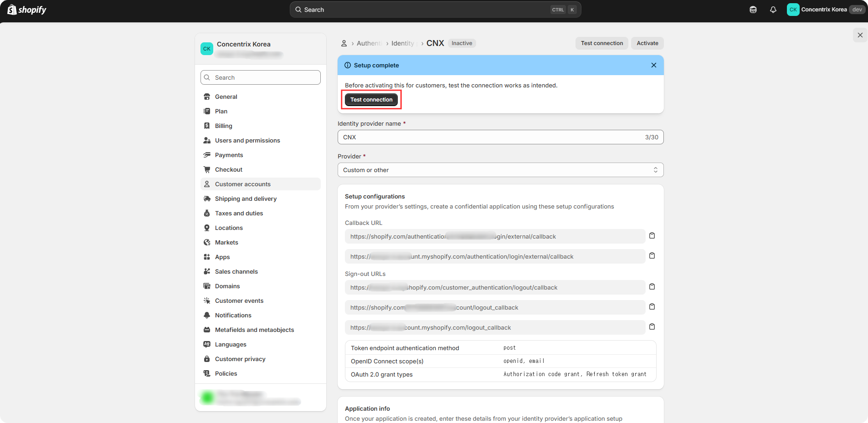Copy the shopify.com logout_callback URL

(652, 307)
